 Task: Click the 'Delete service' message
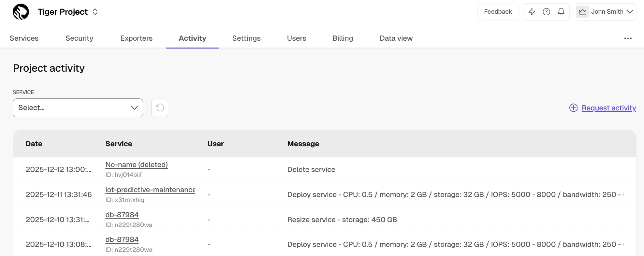pos(311,170)
